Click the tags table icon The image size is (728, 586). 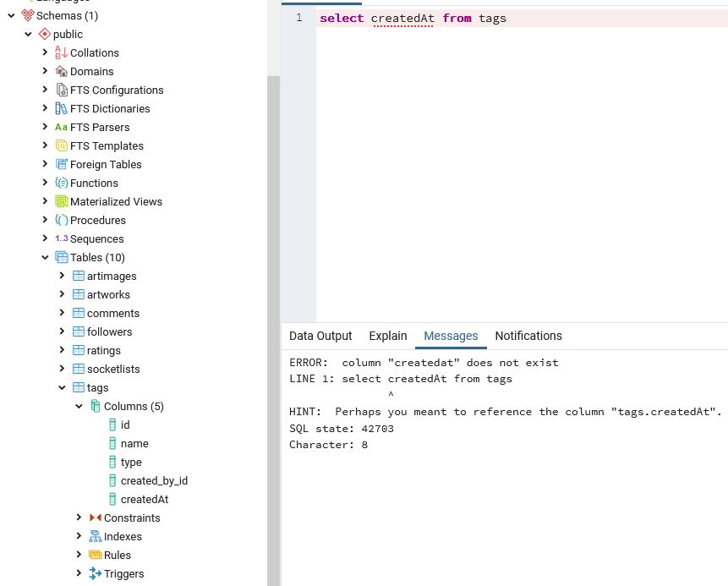coord(79,386)
